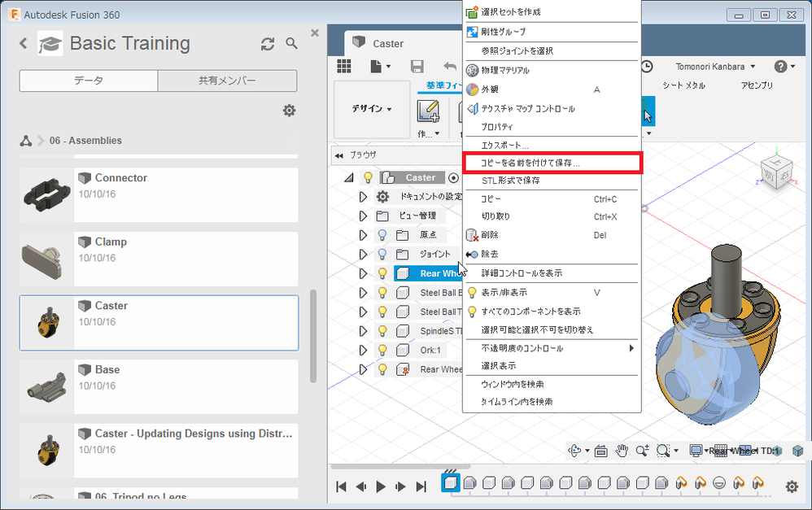
Task: Open the job status clock icon
Action: coord(647,66)
